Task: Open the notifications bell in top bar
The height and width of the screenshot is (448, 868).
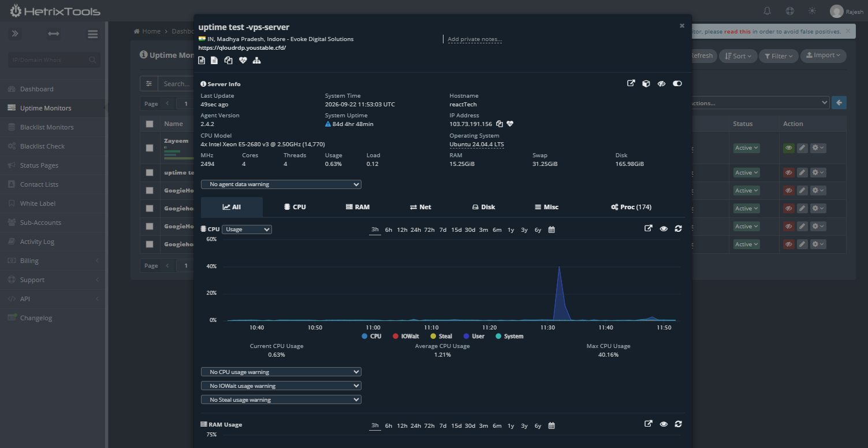Action: tap(768, 11)
